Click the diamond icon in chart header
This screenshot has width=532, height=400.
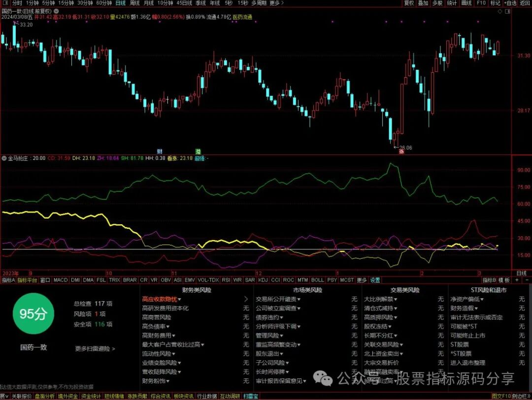(500, 11)
